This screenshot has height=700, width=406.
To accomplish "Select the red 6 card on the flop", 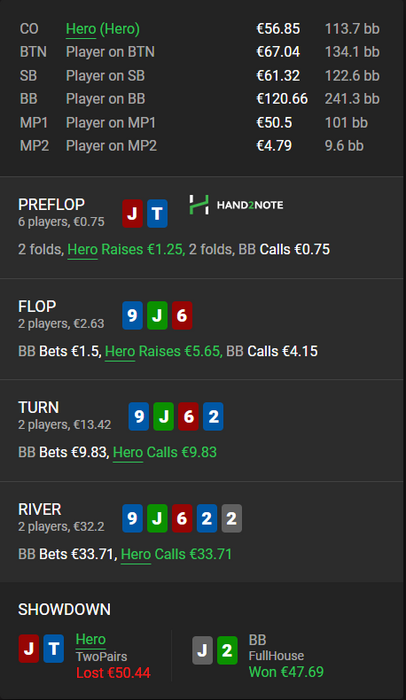I will (x=182, y=315).
